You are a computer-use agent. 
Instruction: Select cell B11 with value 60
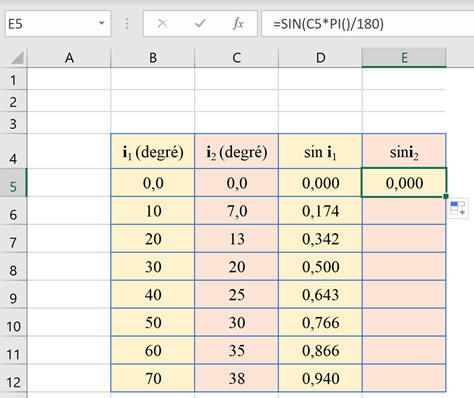click(153, 350)
